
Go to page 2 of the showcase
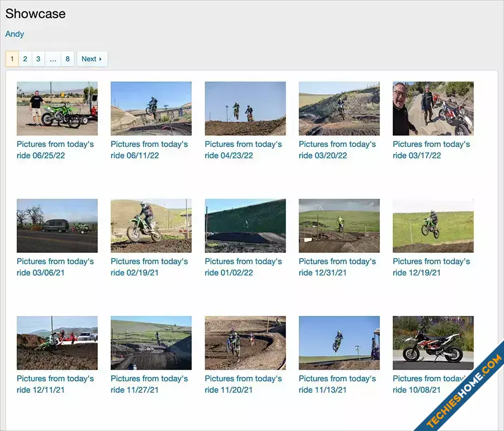25,59
